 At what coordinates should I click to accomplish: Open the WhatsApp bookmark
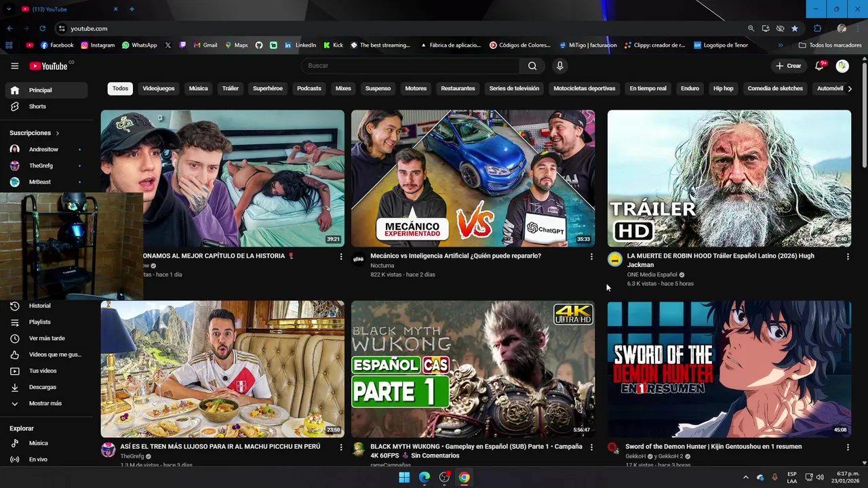[139, 45]
